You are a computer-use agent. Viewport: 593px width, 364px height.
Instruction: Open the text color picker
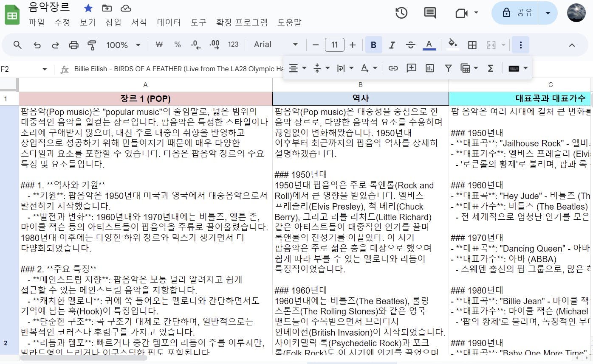[429, 45]
